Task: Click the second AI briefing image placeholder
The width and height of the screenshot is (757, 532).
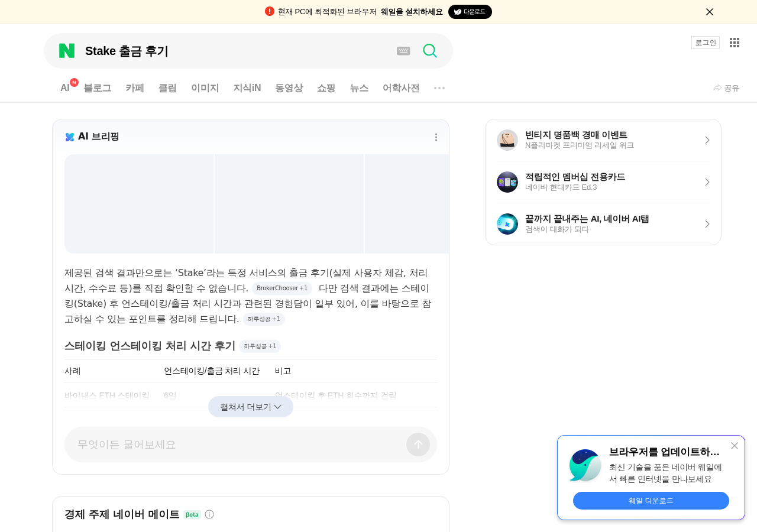Action: (x=289, y=204)
